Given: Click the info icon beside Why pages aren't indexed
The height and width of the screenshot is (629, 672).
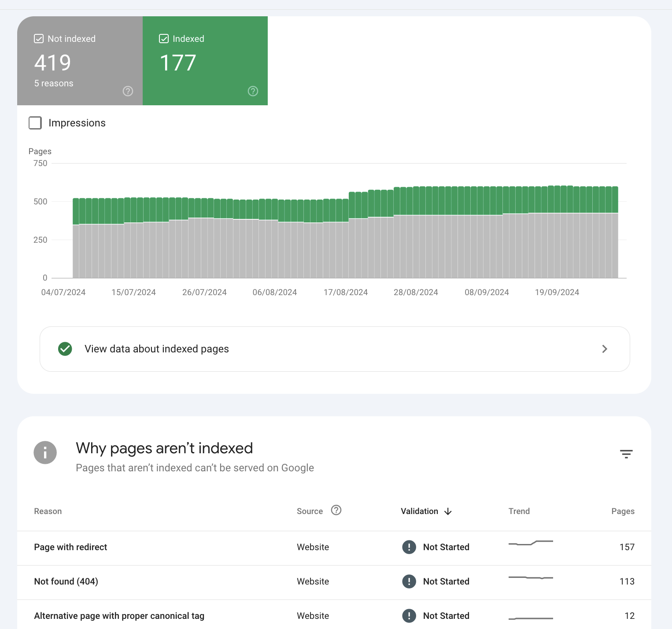Looking at the screenshot, I should coord(45,452).
